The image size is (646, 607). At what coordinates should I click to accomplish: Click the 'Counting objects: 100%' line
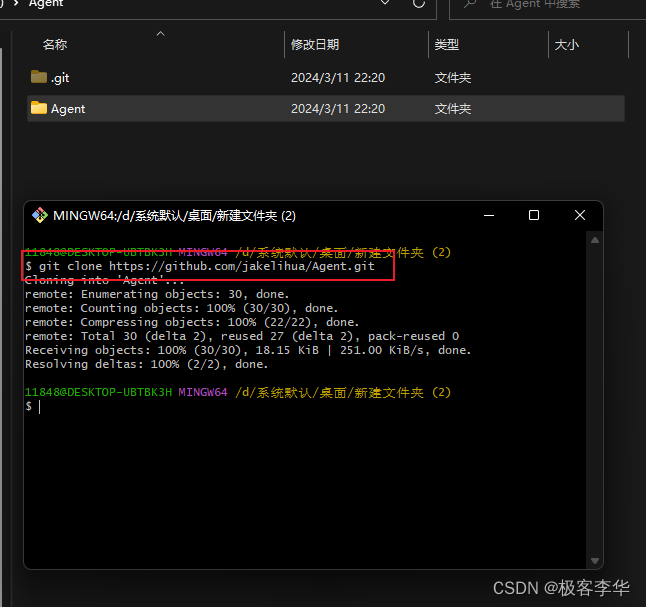click(181, 308)
